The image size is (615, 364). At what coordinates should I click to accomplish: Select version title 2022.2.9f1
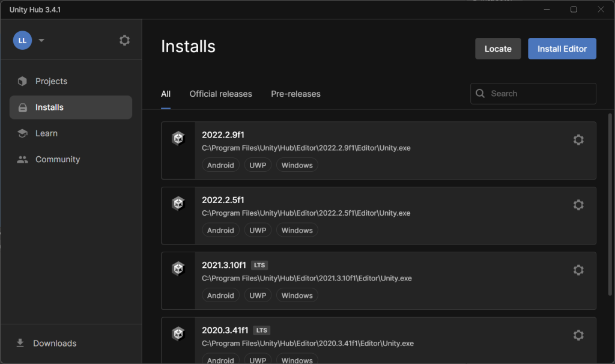tap(223, 135)
